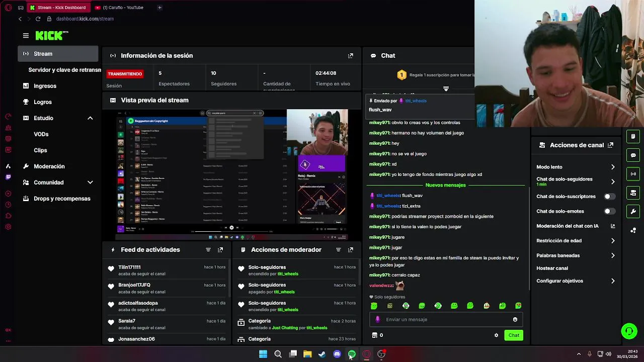Viewport: 644px width, 362px height.
Task: Open Feed de actividades filter options
Action: (x=208, y=250)
